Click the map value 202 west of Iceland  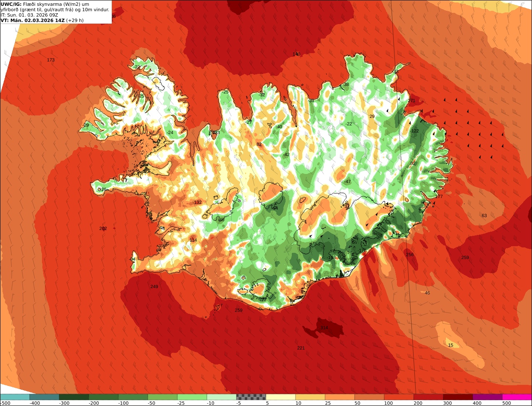click(x=103, y=229)
